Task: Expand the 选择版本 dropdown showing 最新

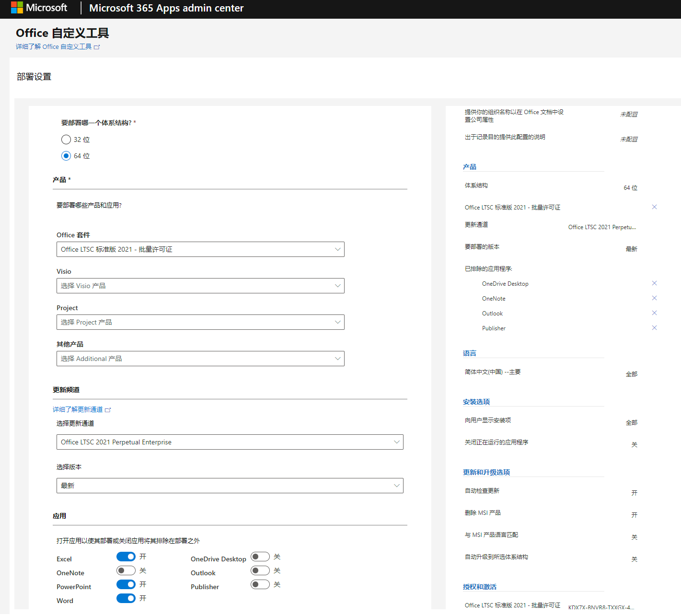Action: click(x=230, y=486)
